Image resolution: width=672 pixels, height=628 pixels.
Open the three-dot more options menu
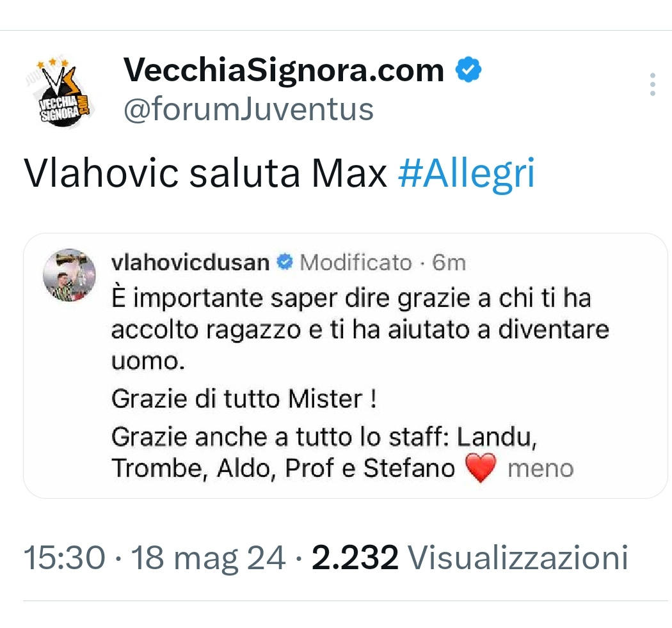pyautogui.click(x=652, y=84)
